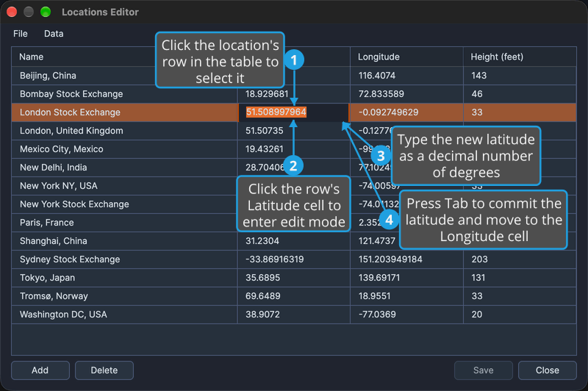Click latitude cell 69.6489
The width and height of the screenshot is (588, 391).
(x=293, y=296)
